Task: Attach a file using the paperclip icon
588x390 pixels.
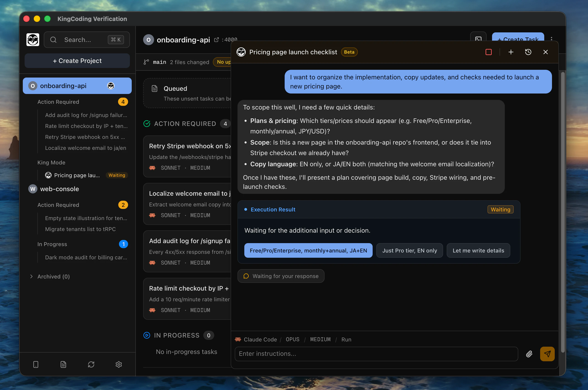Action: 529,354
